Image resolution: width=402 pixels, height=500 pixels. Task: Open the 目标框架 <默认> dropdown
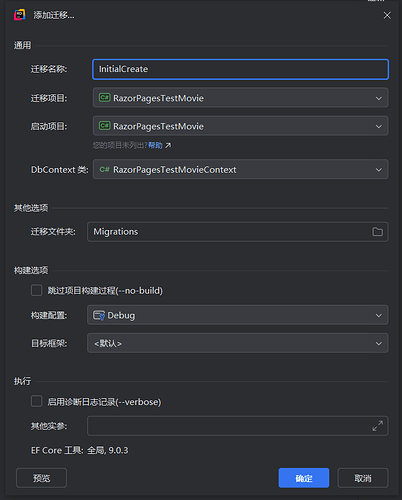(238, 343)
